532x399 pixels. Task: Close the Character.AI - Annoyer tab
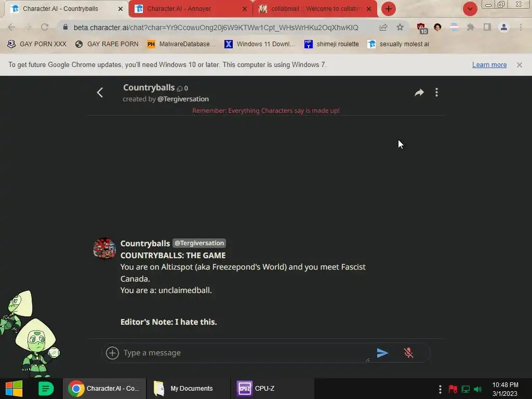(245, 9)
